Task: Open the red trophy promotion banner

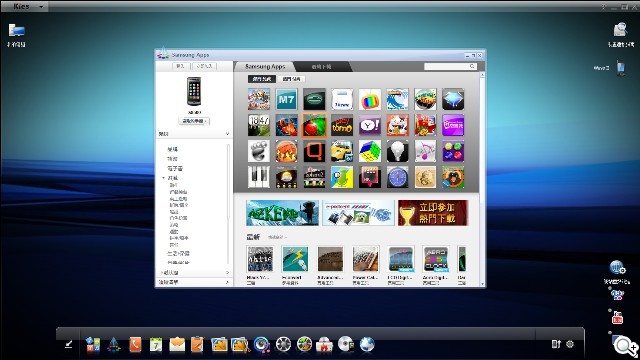Action: click(x=433, y=213)
